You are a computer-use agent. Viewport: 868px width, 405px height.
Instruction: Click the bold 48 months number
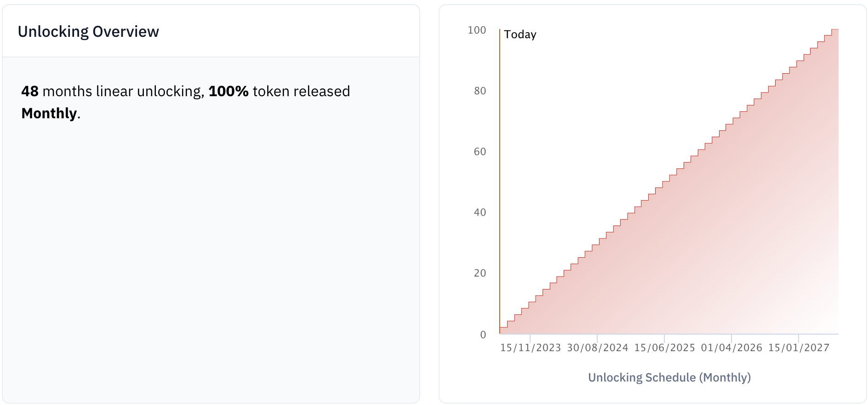click(30, 92)
